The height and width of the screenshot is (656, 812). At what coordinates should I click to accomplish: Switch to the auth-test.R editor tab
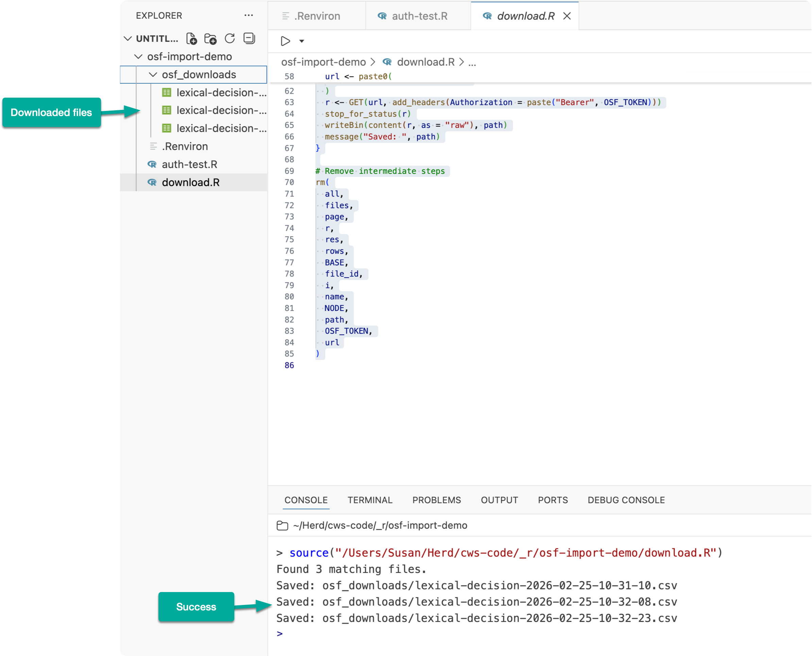coord(419,16)
